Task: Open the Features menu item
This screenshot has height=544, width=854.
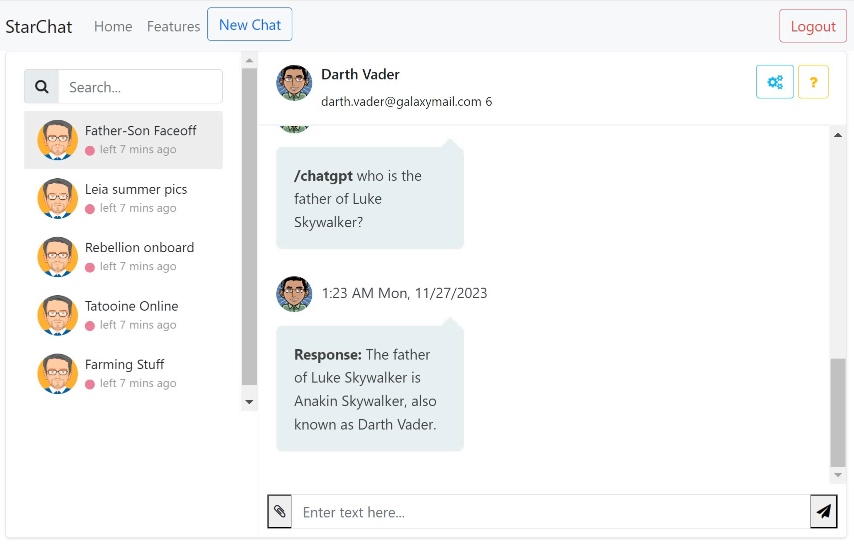Action: [173, 26]
